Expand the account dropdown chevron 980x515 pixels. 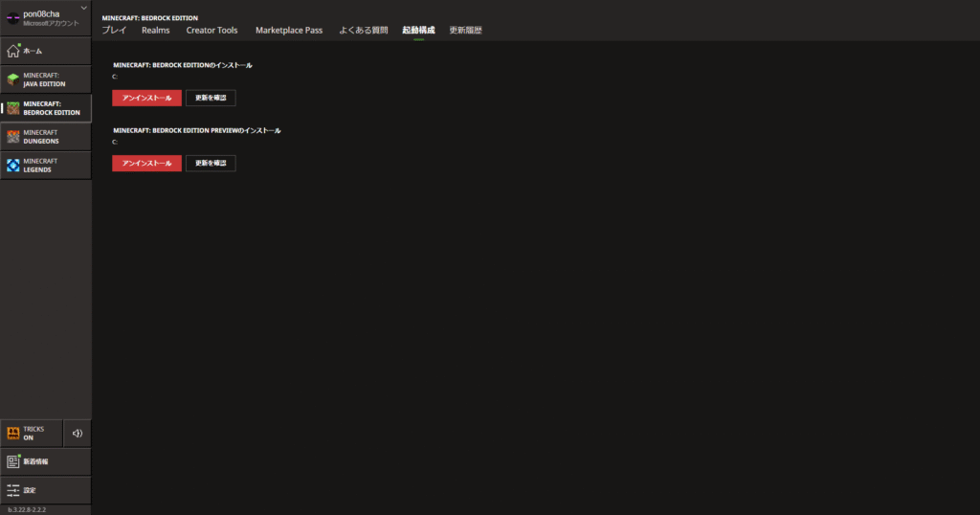click(x=83, y=9)
